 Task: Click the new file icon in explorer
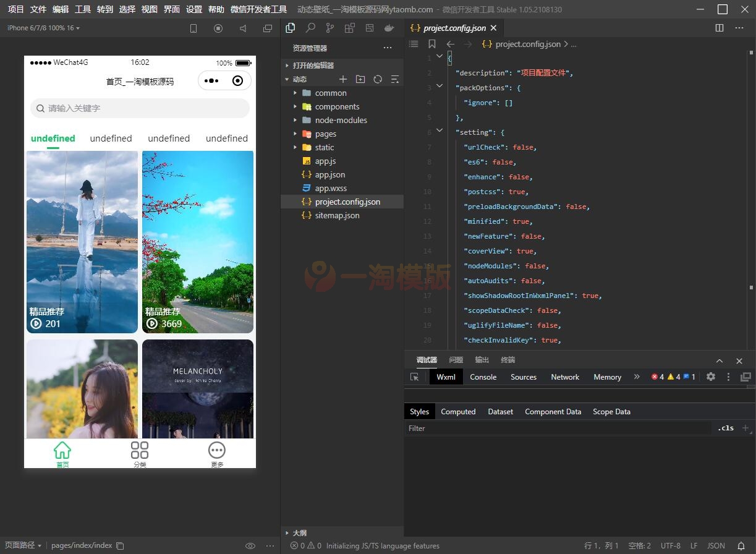click(x=343, y=79)
